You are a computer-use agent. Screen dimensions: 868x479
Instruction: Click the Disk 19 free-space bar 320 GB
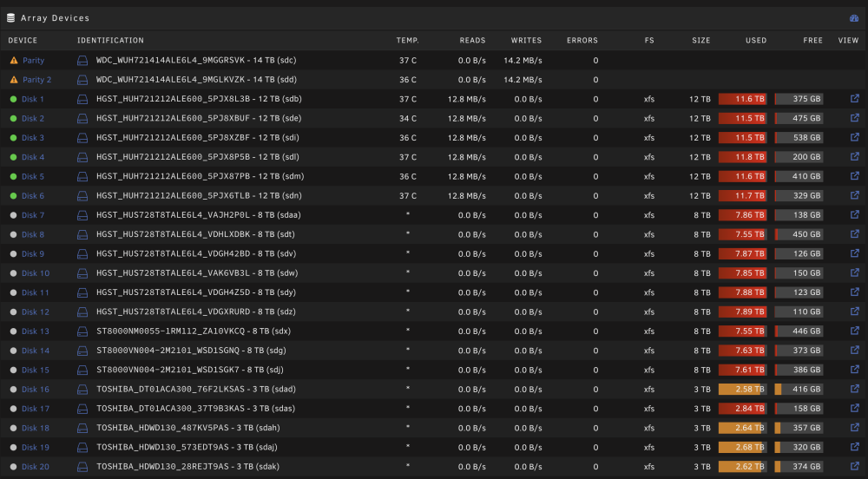(x=799, y=447)
